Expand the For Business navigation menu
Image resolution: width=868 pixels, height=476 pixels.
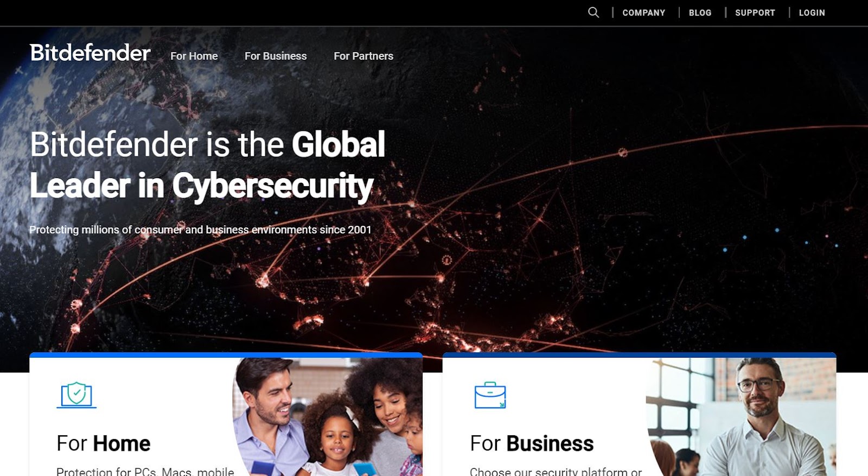click(276, 56)
